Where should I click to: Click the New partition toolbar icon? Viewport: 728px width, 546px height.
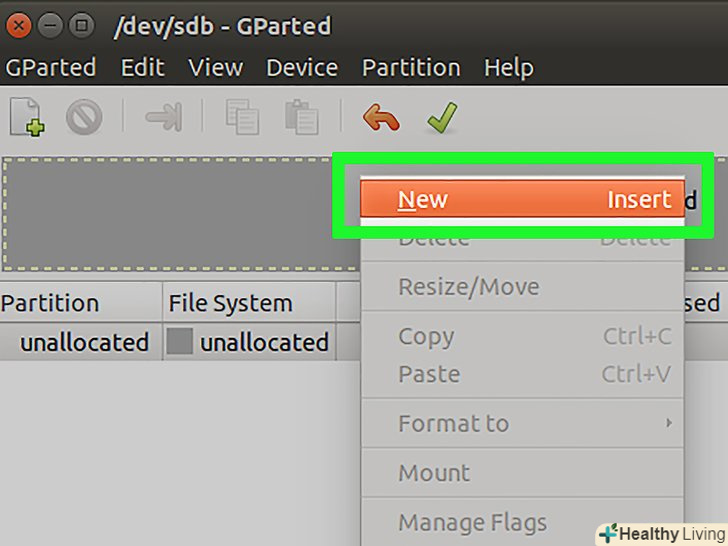(x=27, y=118)
